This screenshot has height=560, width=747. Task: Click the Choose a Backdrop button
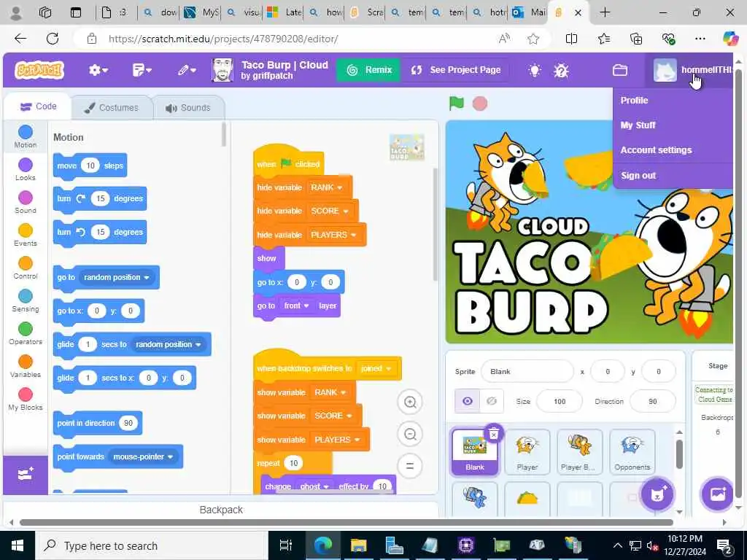pos(718,494)
